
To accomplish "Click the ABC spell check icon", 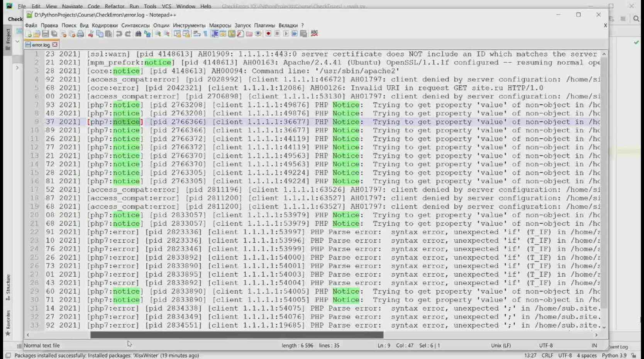I will point(314,34).
